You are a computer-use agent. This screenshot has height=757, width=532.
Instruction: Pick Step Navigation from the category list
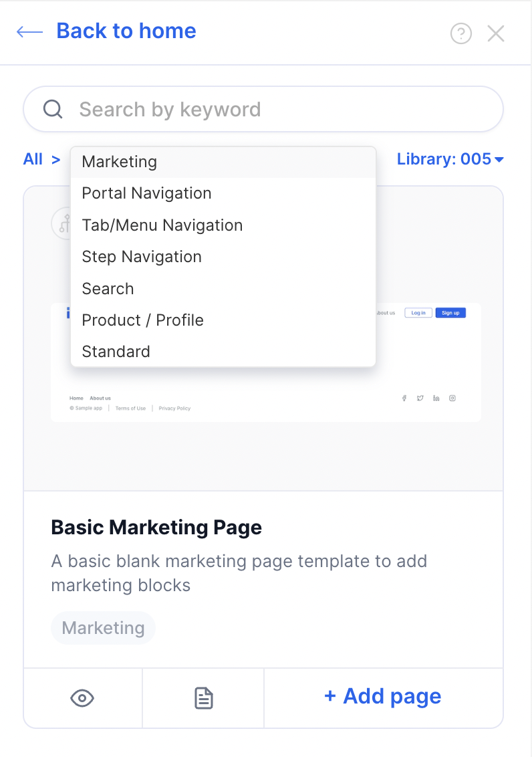coord(142,257)
